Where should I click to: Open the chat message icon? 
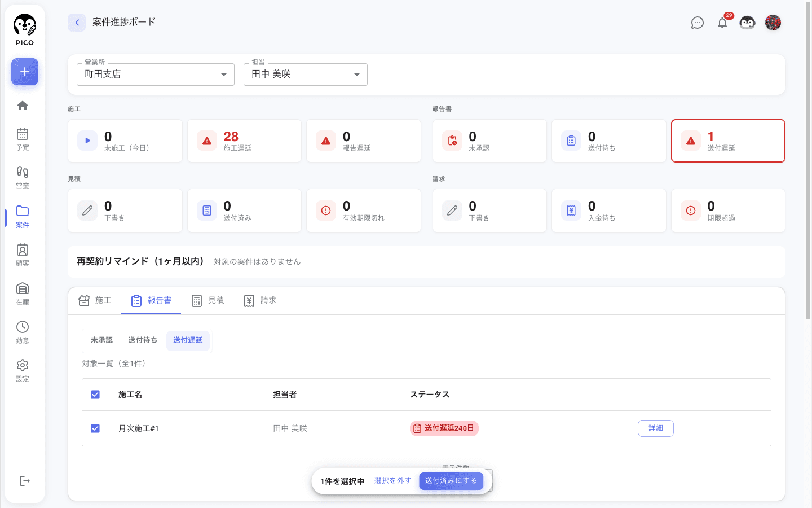point(698,23)
